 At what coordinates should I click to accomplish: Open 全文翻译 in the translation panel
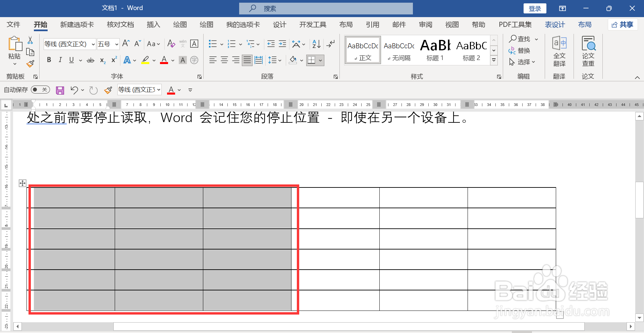559,50
